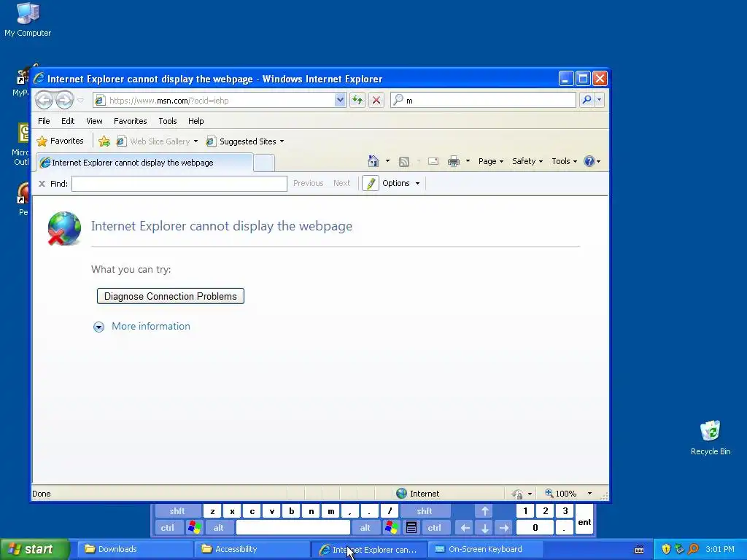
Task: Click the Forward navigation arrow
Action: click(x=64, y=100)
